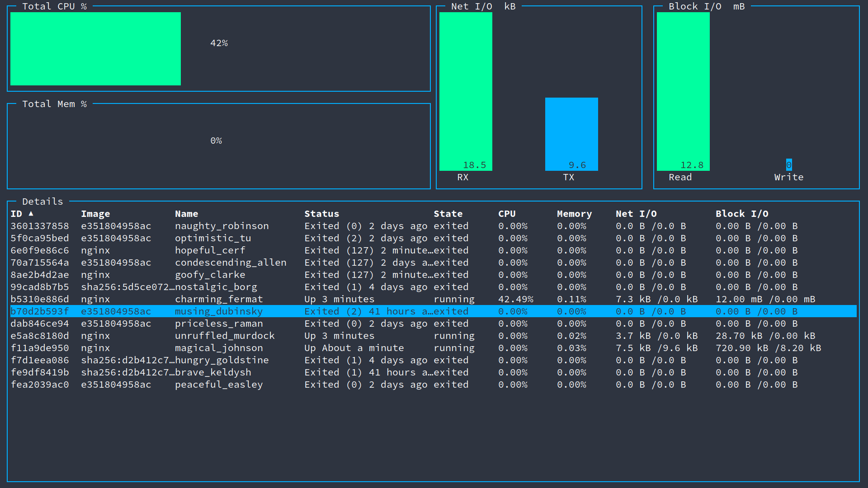
Task: Select container fea2039ac0 peaceful_easley
Action: click(x=219, y=385)
